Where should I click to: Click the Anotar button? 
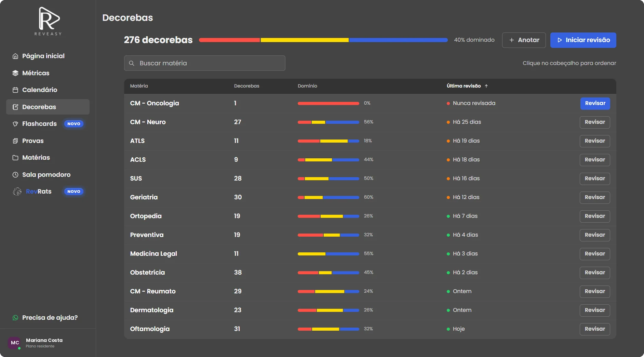pos(524,40)
